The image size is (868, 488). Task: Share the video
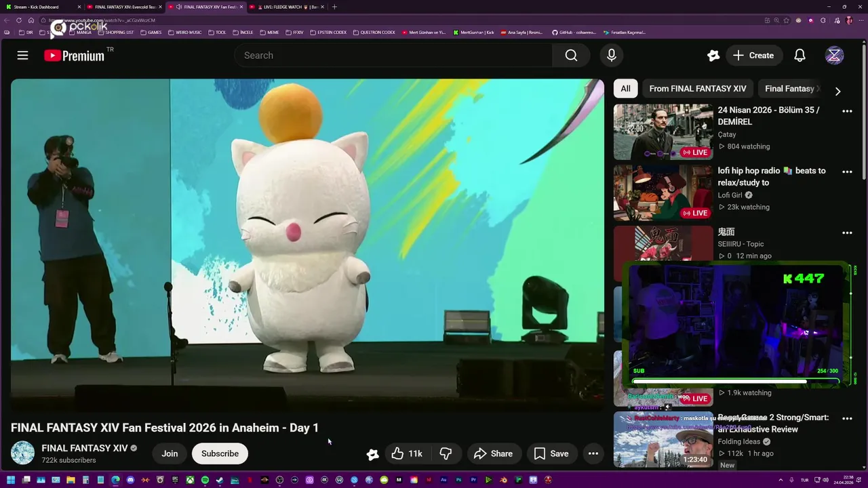tap(493, 453)
